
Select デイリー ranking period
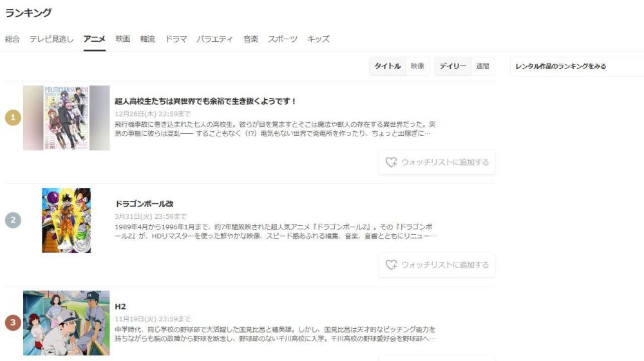(453, 66)
